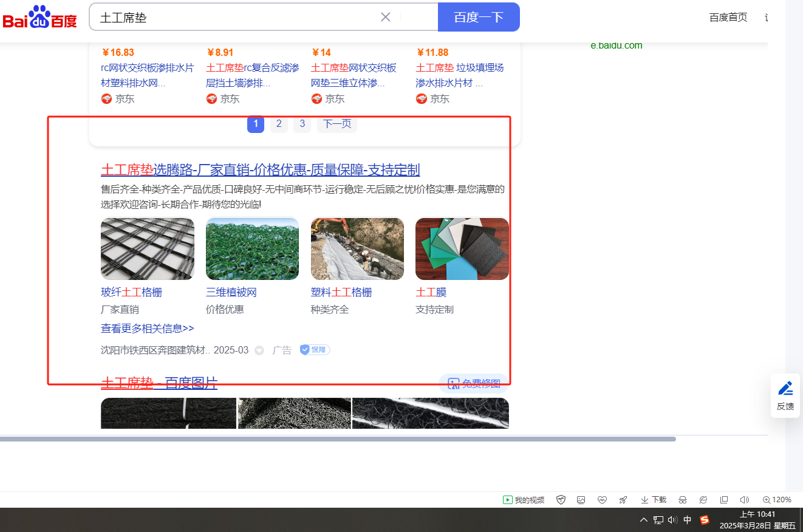
Task: Open the 反馈 feedback button
Action: coord(785,395)
